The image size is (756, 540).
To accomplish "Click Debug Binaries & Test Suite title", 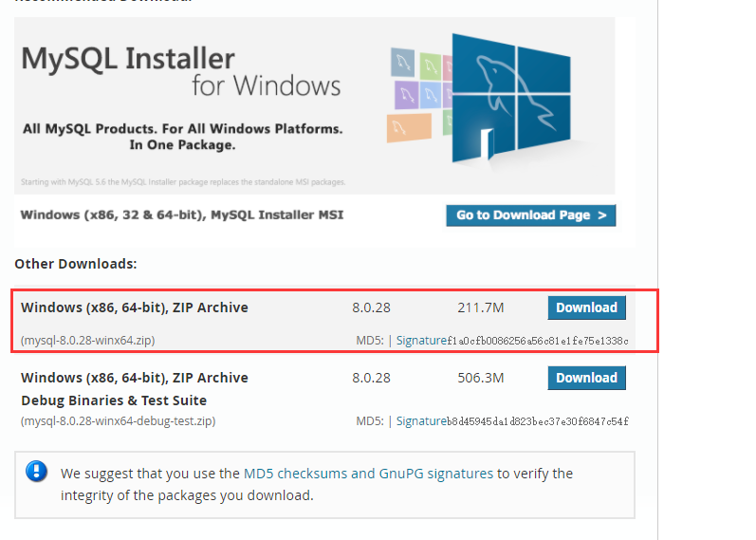I will tap(114, 400).
